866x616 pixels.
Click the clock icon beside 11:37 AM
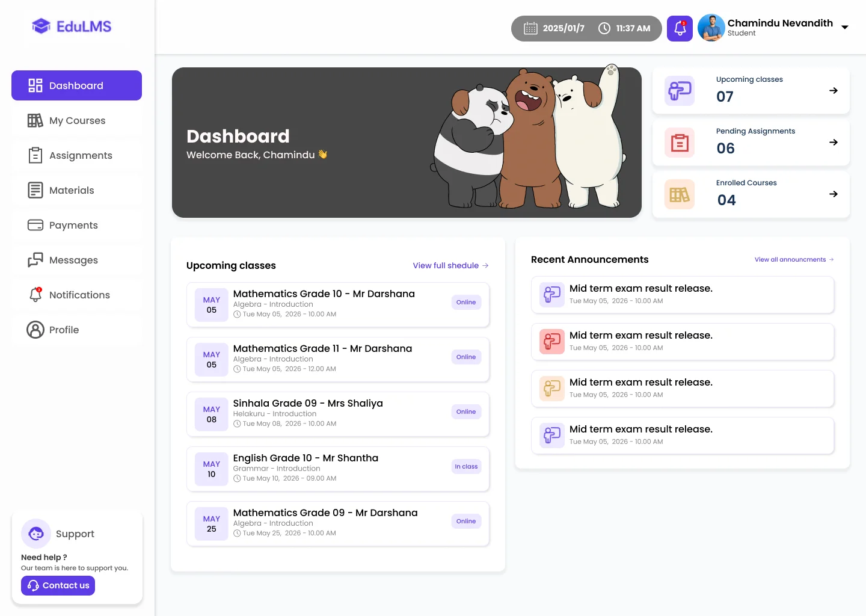(x=604, y=28)
